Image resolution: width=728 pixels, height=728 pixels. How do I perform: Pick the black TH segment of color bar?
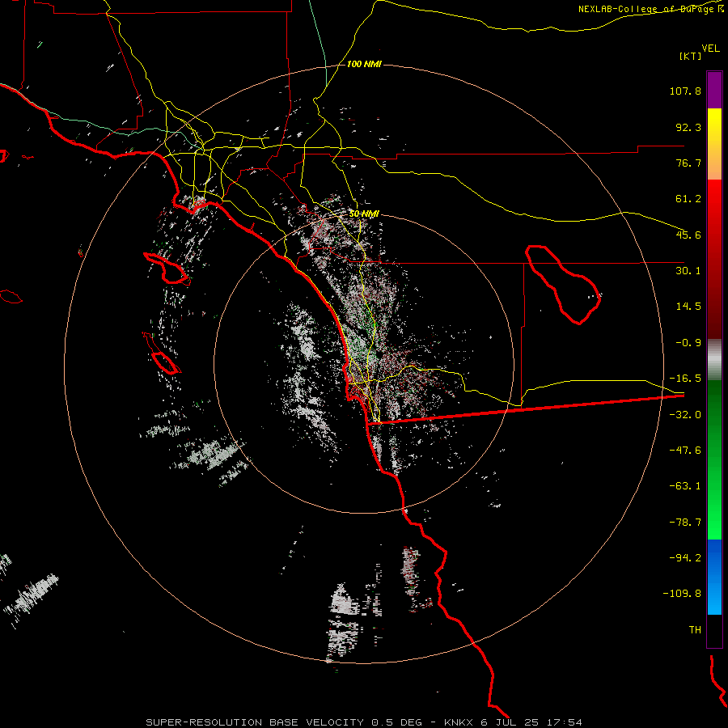coord(714,630)
